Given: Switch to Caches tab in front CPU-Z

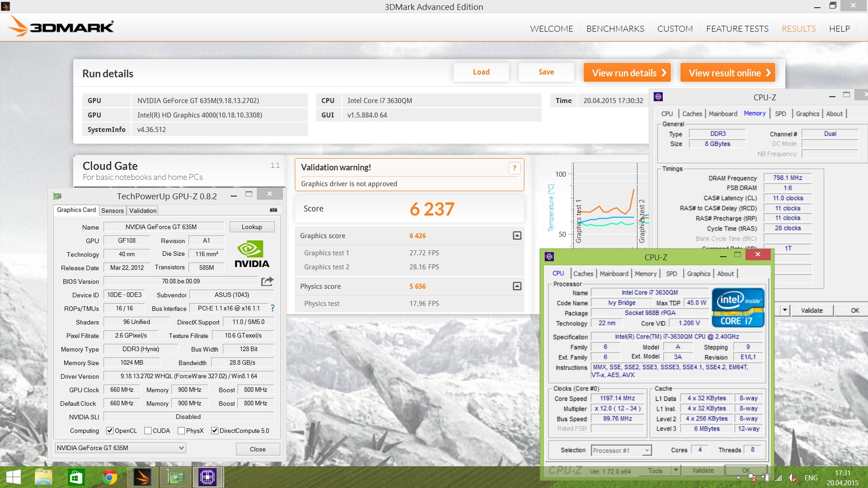Looking at the screenshot, I should [x=583, y=273].
